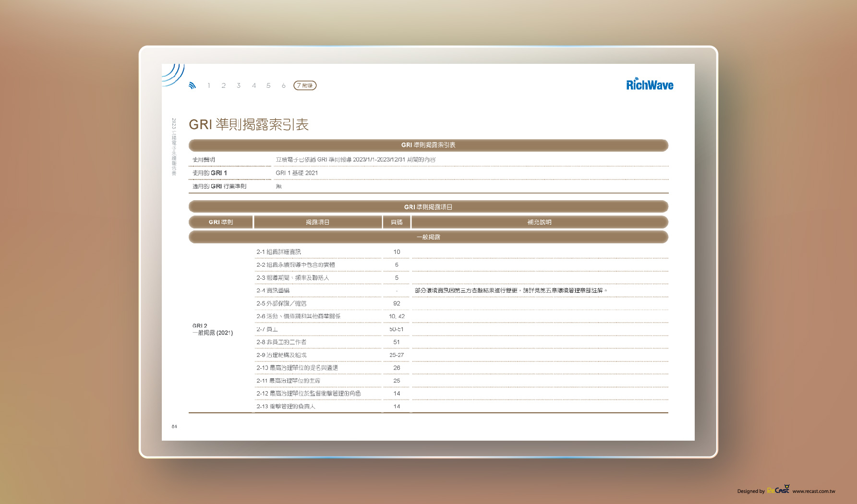Screen dimensions: 857x504
Task: Open chapter 1 in the page navigation
Action: 209,85
